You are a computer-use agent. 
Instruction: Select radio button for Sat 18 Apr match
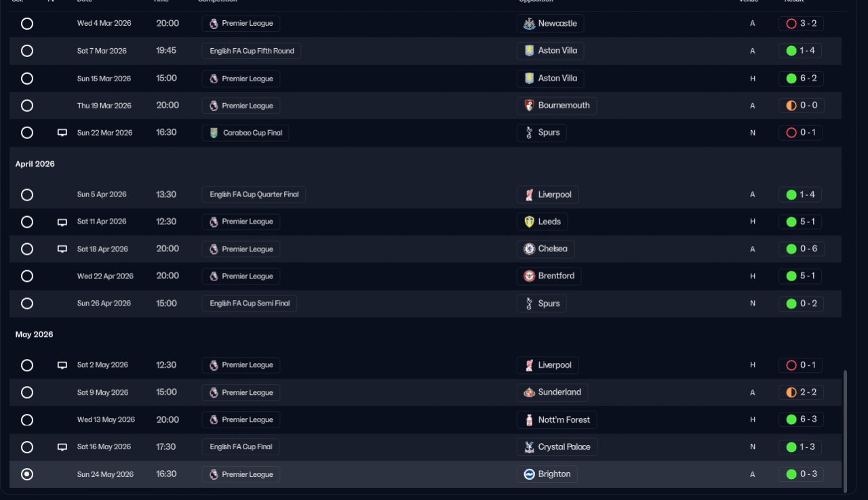[27, 249]
